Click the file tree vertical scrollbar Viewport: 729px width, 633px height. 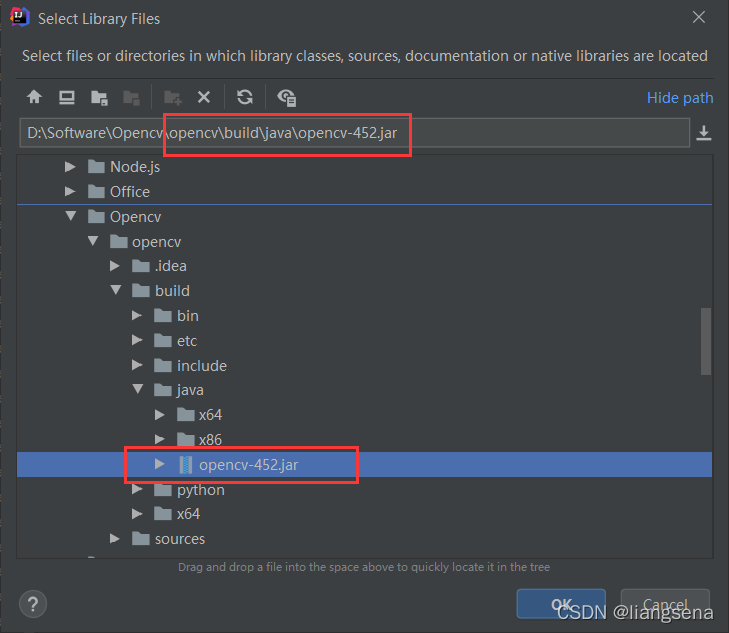point(706,341)
